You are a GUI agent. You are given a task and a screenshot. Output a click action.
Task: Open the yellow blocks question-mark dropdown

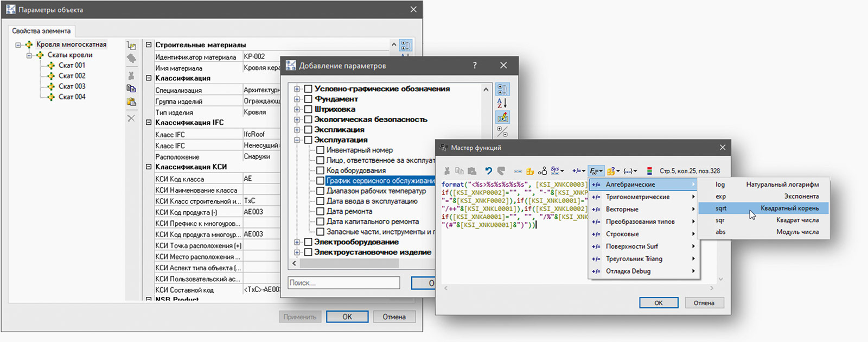614,171
